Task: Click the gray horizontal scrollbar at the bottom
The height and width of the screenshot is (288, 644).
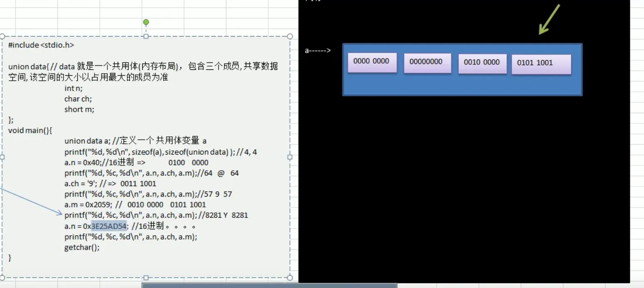Action: tap(269, 286)
